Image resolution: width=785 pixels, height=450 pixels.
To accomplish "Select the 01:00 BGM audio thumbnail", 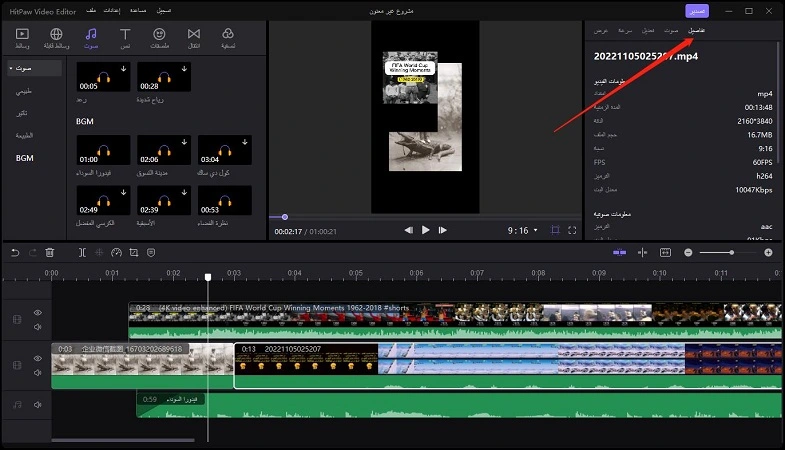I will [103, 150].
